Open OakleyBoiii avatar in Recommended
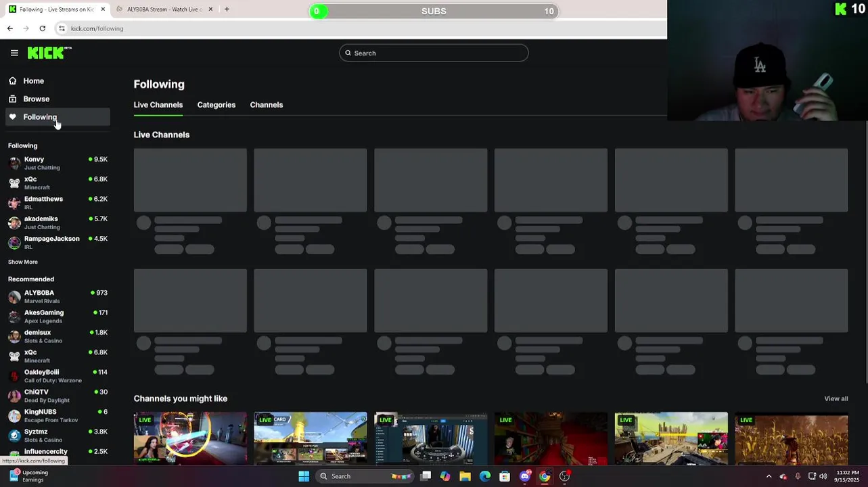Image resolution: width=868 pixels, height=487 pixels. point(14,376)
